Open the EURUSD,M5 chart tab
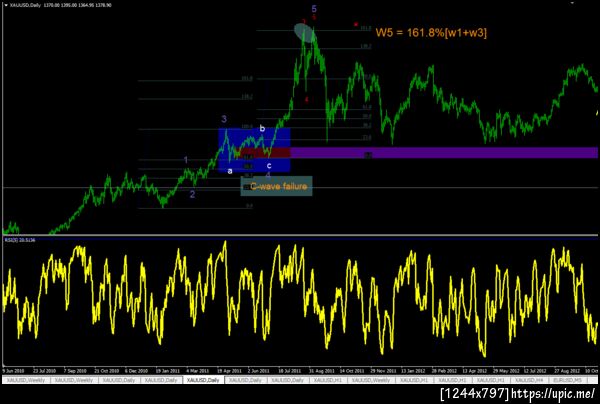The image size is (600, 404). click(x=568, y=380)
